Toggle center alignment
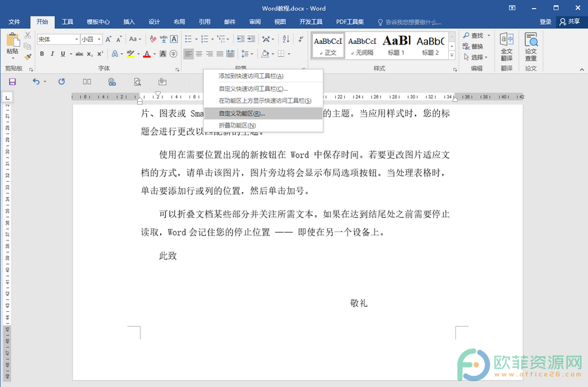This screenshot has height=387, width=588. click(199, 54)
